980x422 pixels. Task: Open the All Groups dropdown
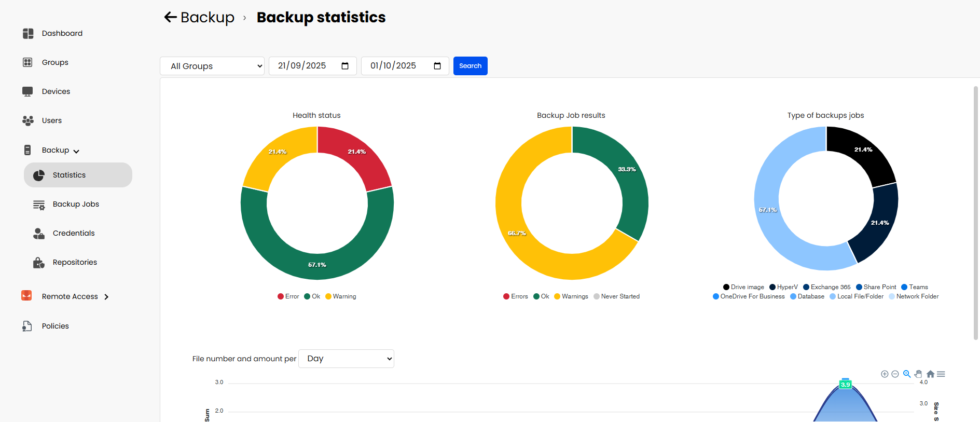(212, 66)
